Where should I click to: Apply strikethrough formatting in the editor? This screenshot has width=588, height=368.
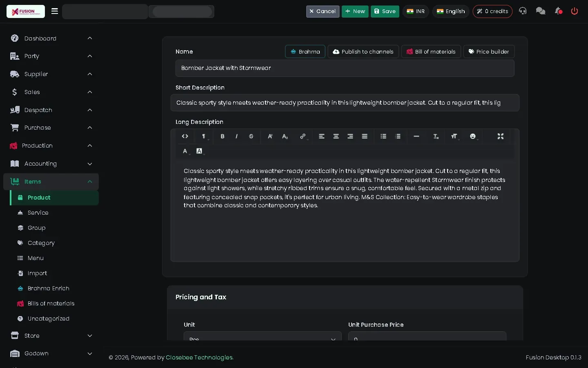click(251, 137)
